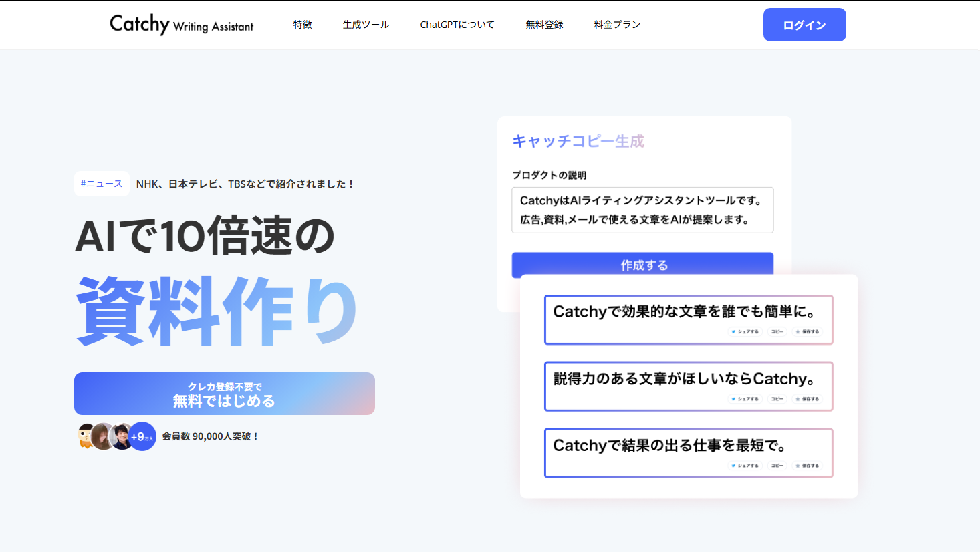980x552 pixels.
Task: Click the star icon on the bottom result card
Action: tap(798, 465)
